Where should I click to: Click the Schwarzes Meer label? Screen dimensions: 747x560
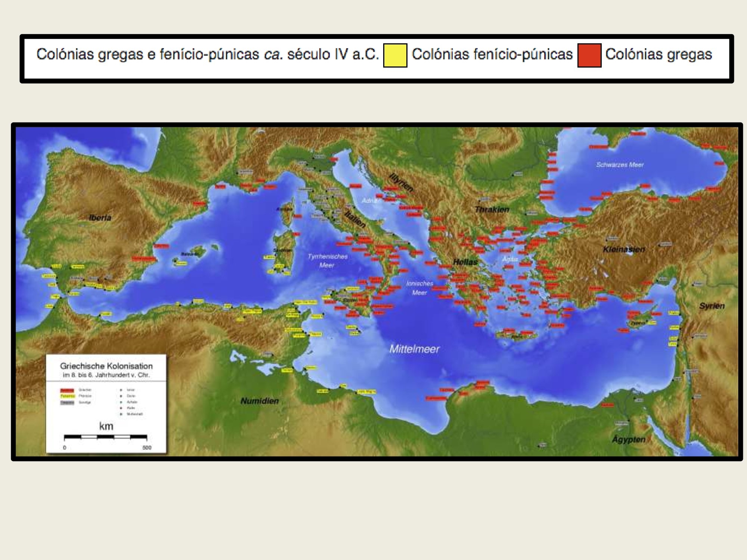pos(620,165)
